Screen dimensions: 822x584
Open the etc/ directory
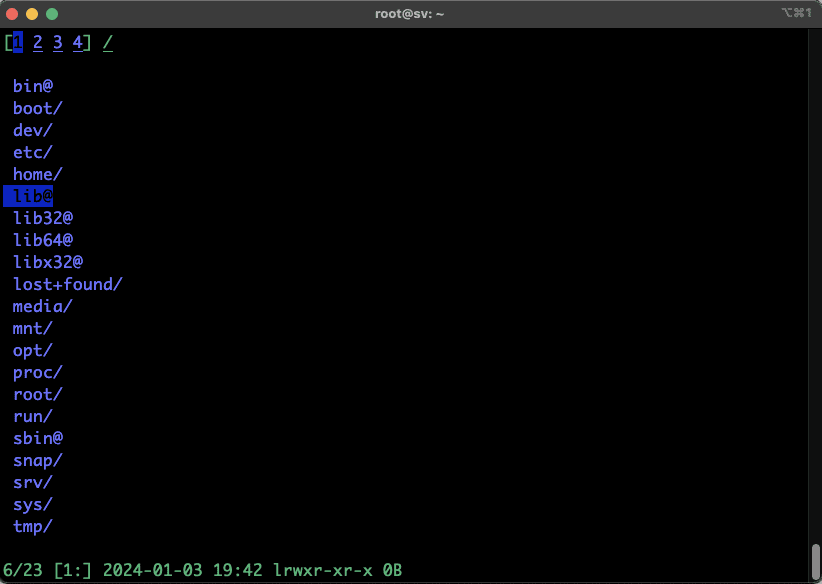[x=33, y=152]
